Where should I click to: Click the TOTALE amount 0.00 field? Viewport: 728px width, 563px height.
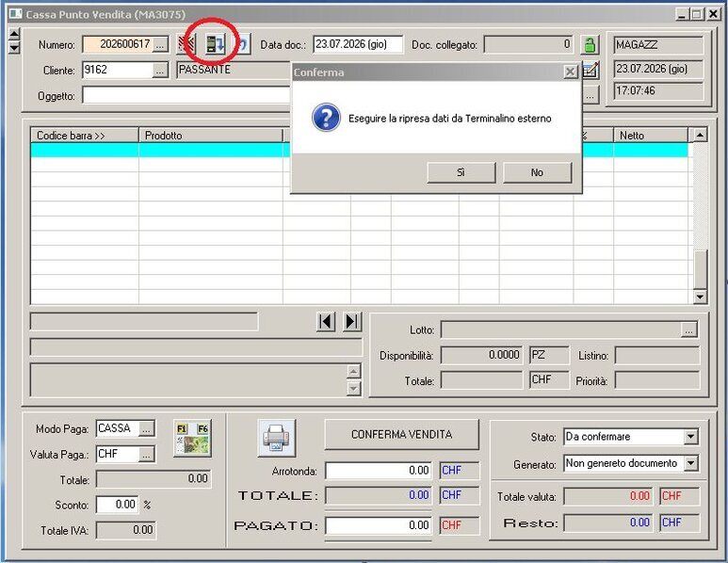coord(379,496)
